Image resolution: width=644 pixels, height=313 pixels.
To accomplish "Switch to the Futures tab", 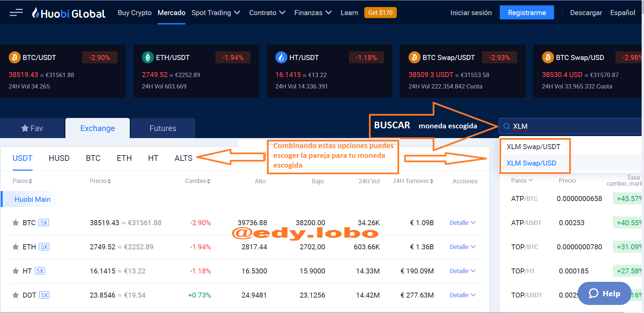I will (163, 128).
